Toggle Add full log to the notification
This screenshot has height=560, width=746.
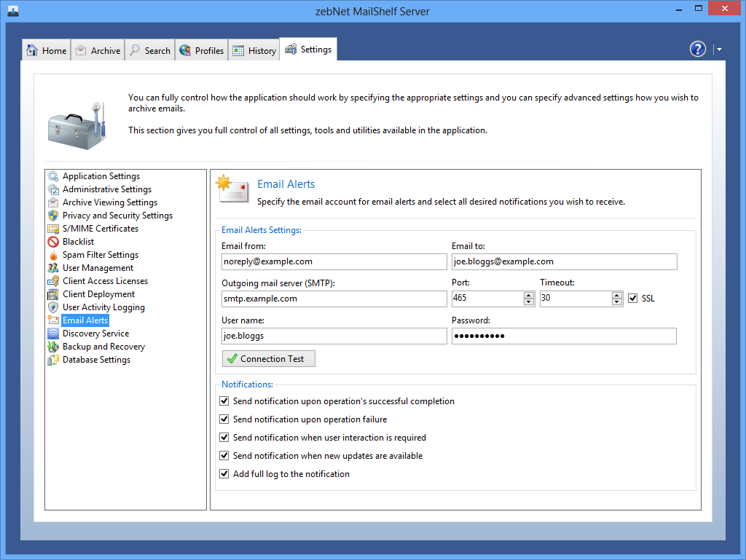tap(224, 474)
